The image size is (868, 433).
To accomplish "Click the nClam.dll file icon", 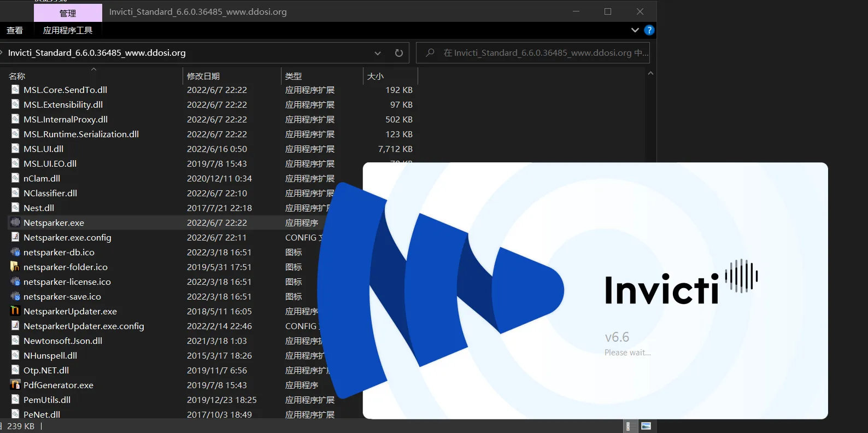I will pyautogui.click(x=15, y=178).
